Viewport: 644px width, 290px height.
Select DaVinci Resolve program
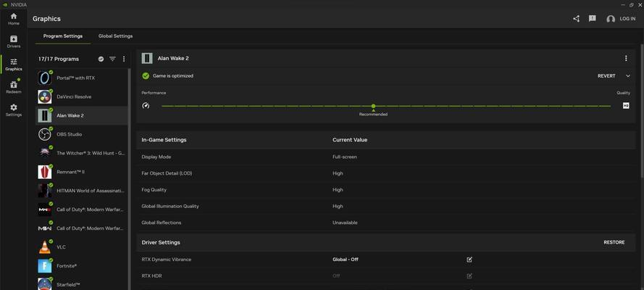click(x=82, y=97)
